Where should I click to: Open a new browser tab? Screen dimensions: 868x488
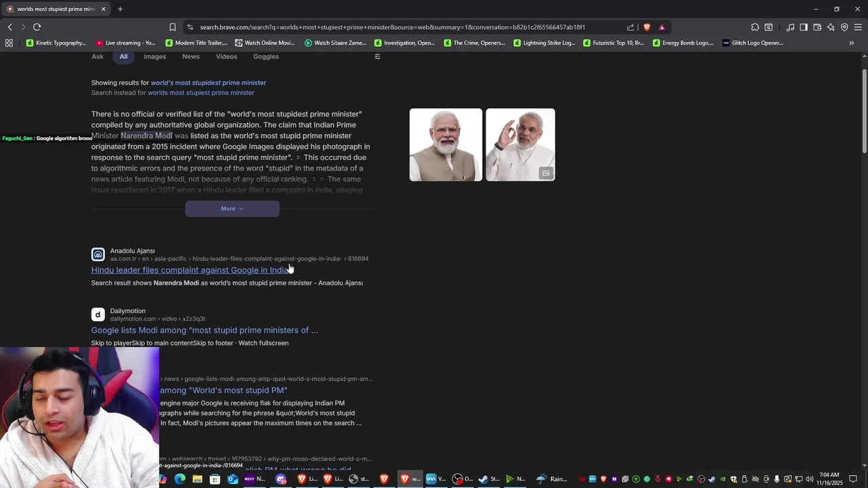[120, 9]
